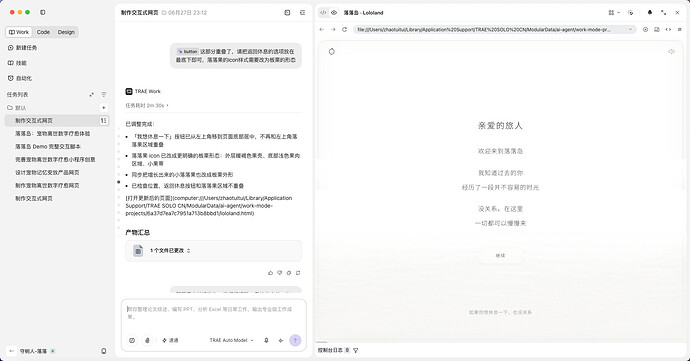Go back in the preview browser
The height and width of the screenshot is (361, 690).
pyautogui.click(x=322, y=29)
